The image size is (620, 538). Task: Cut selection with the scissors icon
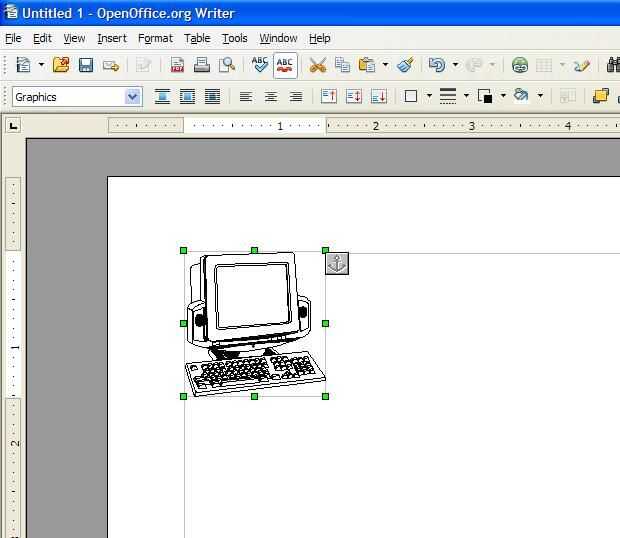pos(318,65)
